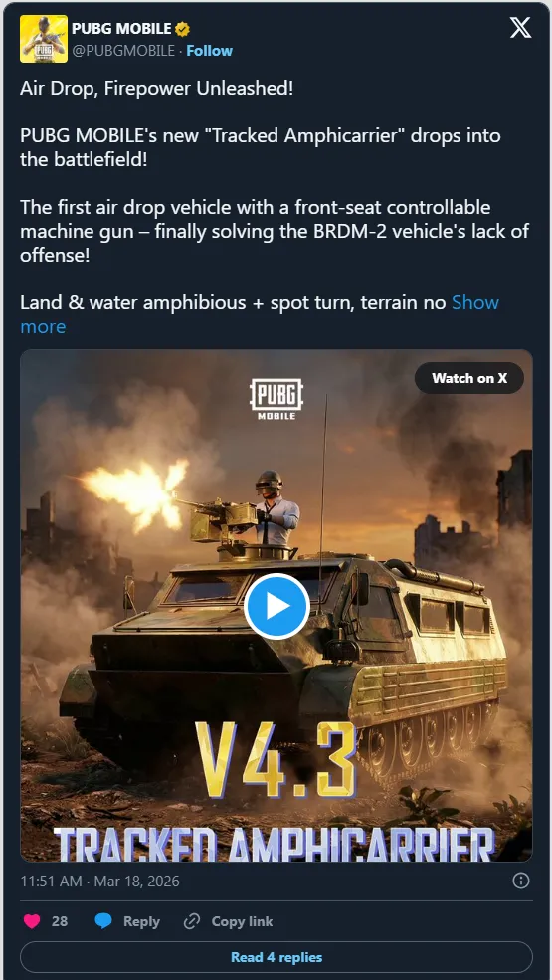
Task: Like the post with heart icon
Action: click(x=32, y=921)
